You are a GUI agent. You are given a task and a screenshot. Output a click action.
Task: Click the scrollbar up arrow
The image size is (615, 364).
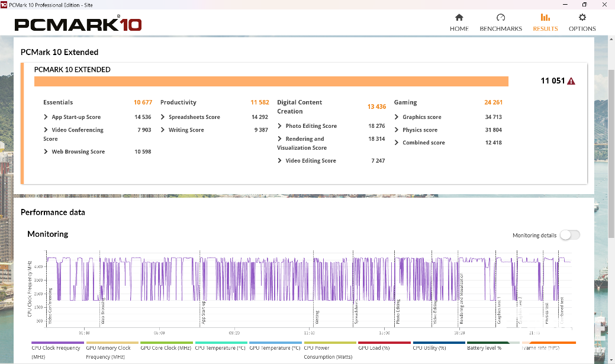[611, 40]
